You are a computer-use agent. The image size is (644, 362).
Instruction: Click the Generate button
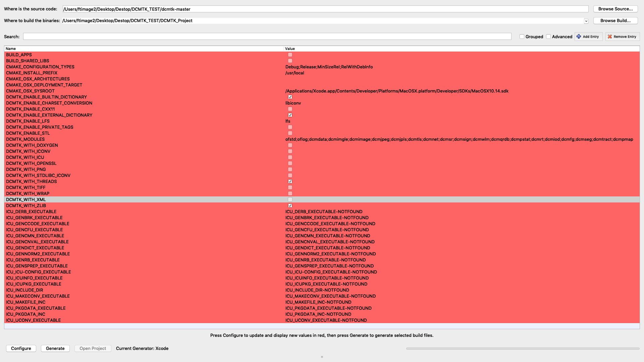coord(55,349)
